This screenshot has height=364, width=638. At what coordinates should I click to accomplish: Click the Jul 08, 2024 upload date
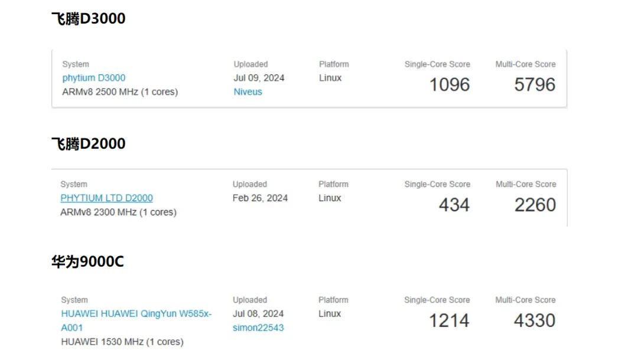258,314
